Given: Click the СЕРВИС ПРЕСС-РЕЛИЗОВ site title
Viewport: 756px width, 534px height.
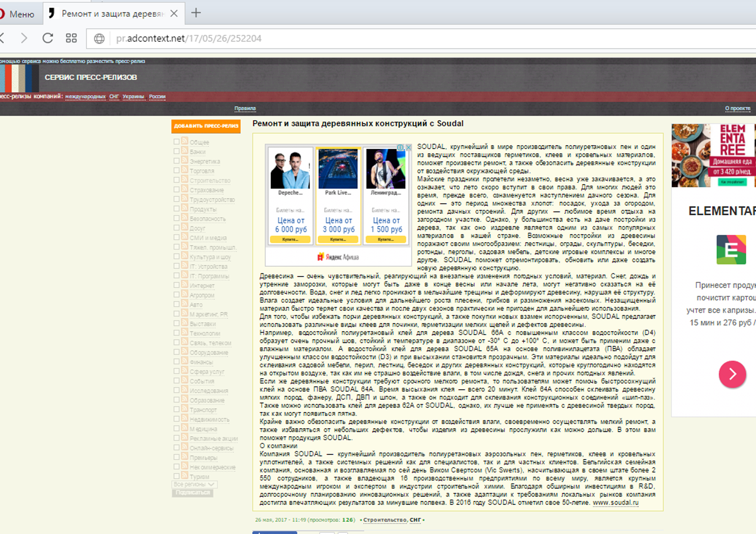Looking at the screenshot, I should coord(91,77).
